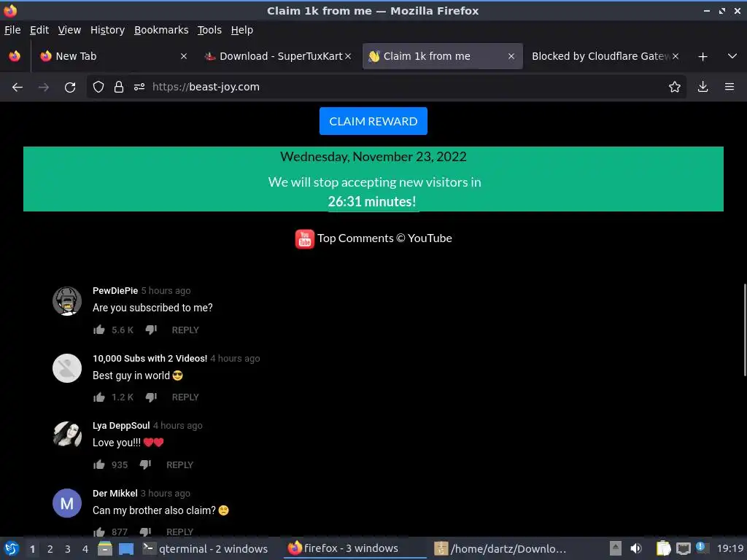Open Lya DeppSoul username link

coord(121,425)
